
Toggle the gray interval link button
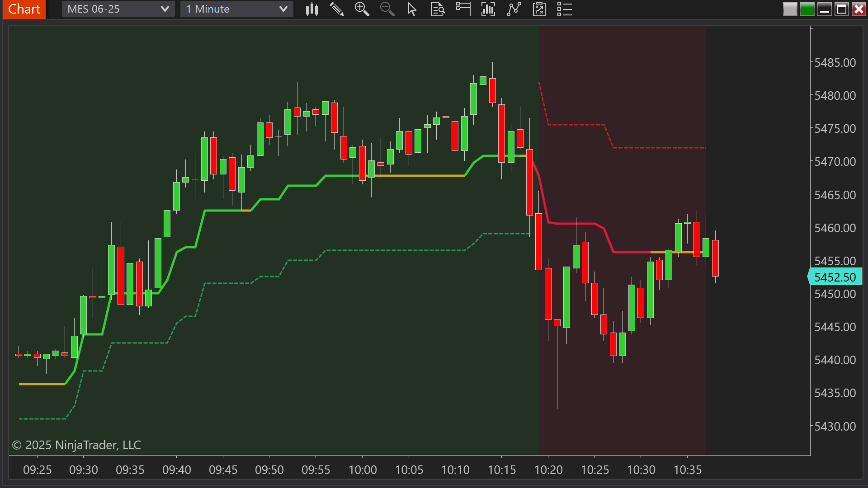tap(790, 9)
